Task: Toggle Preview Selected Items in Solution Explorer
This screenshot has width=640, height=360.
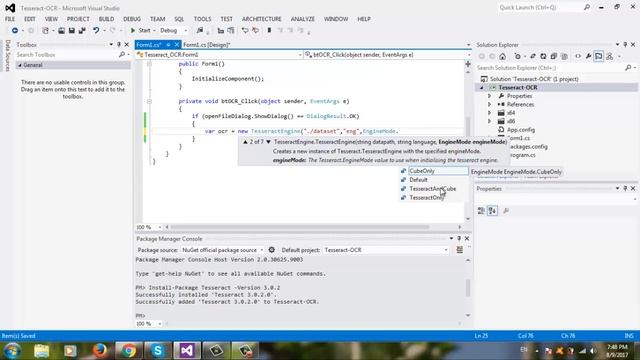Action: point(598,56)
